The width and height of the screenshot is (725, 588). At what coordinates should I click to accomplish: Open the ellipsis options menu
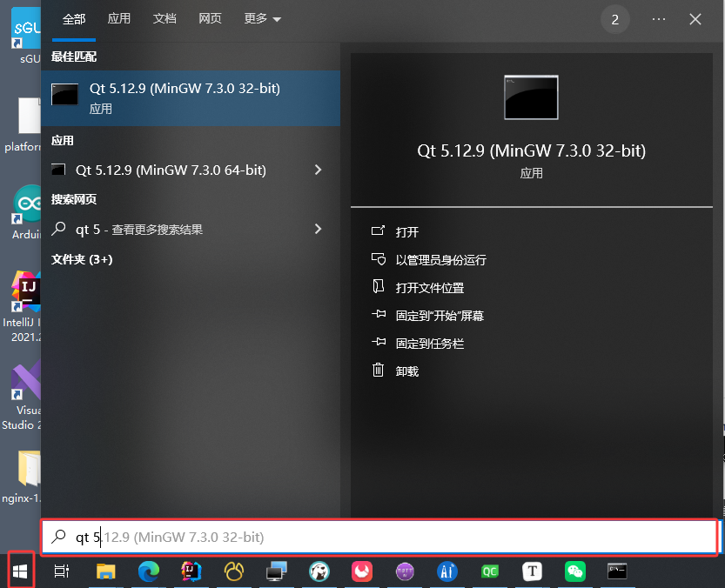(x=658, y=19)
